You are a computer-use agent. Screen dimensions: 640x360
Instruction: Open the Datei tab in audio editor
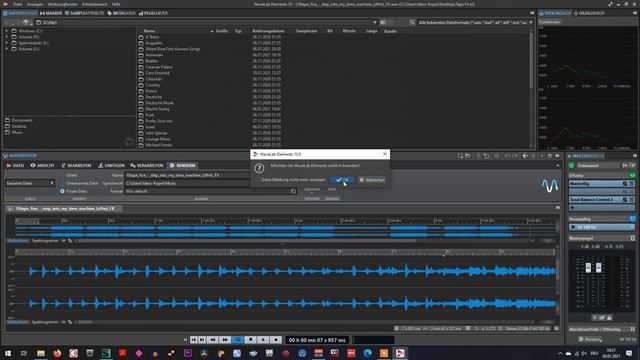coord(16,165)
